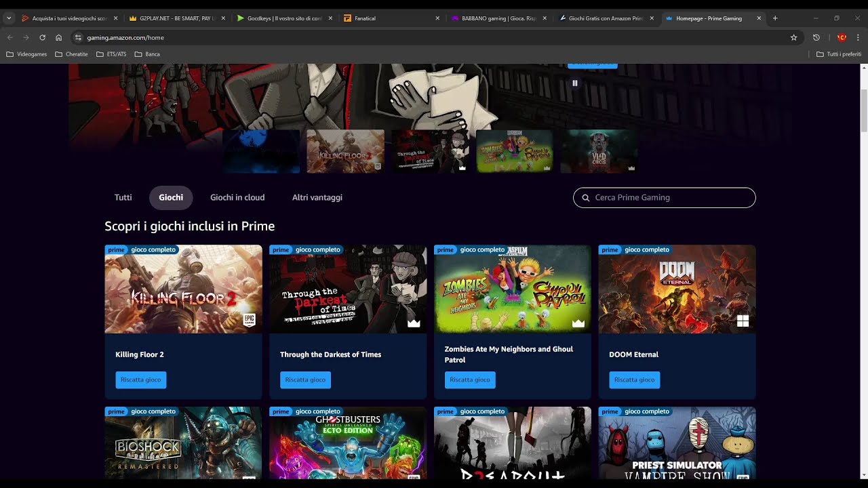This screenshot has width=868, height=488.
Task: Open a new browser tab with plus
Action: point(775,18)
